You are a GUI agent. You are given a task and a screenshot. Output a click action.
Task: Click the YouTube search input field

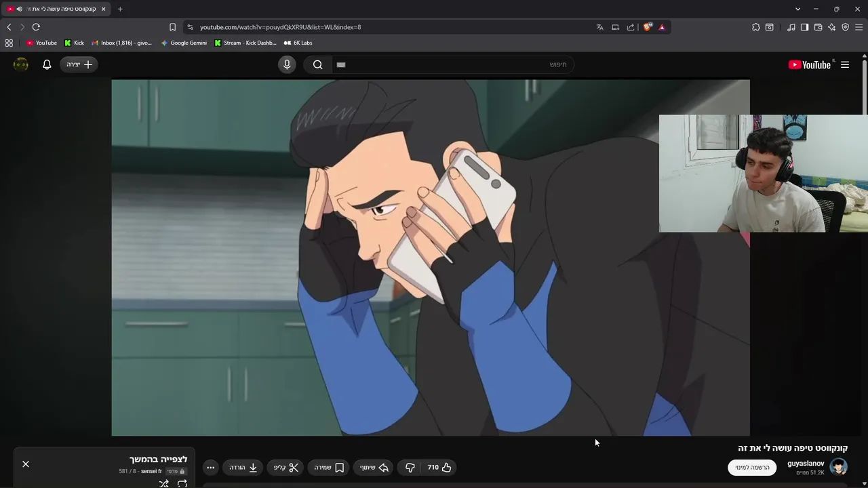[x=453, y=64]
